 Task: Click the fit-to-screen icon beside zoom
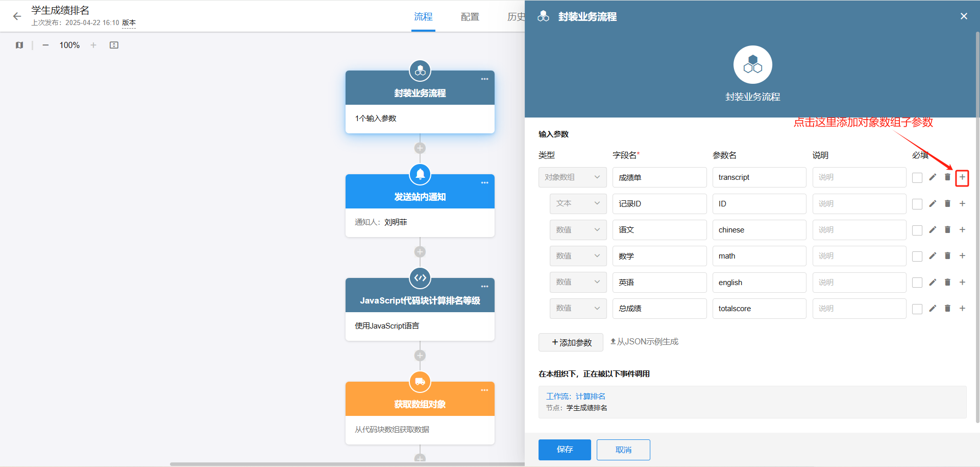pos(114,45)
